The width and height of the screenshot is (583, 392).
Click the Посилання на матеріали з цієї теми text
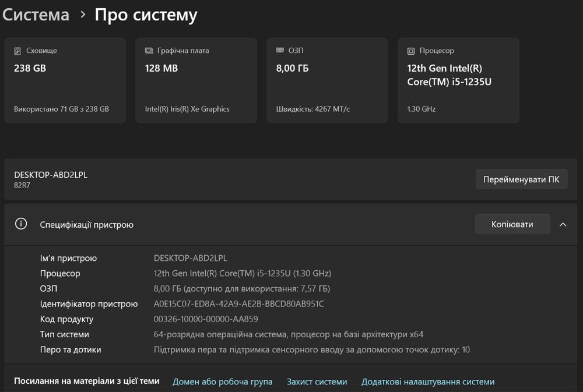click(87, 381)
